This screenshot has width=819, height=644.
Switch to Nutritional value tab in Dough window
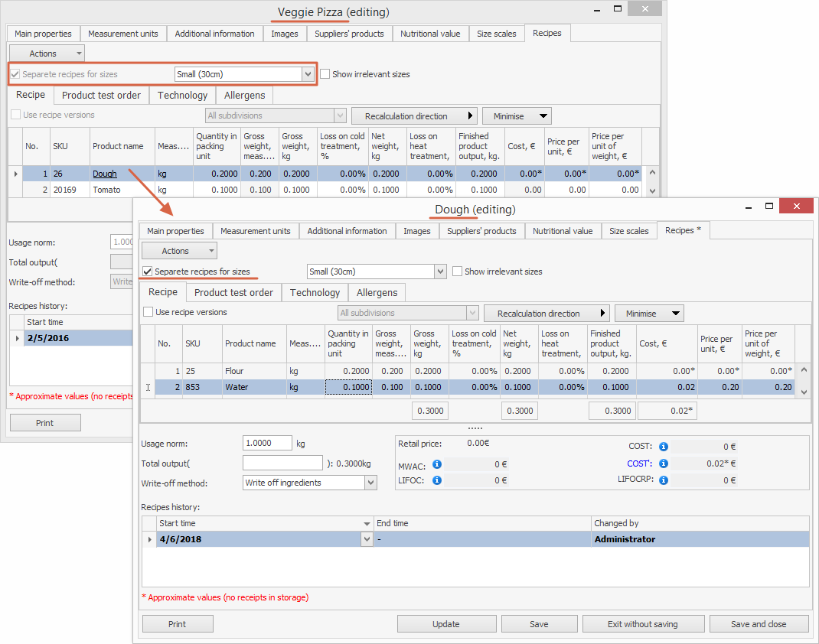click(562, 231)
